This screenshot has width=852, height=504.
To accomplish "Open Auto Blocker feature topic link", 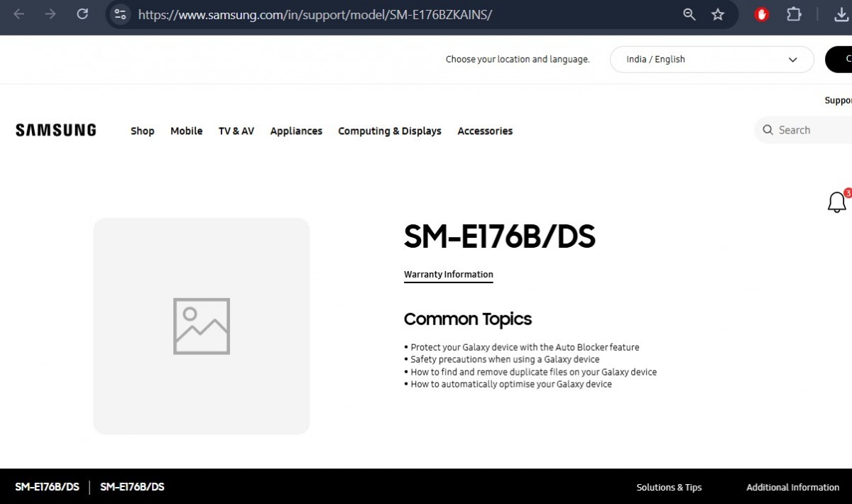I will (x=525, y=347).
